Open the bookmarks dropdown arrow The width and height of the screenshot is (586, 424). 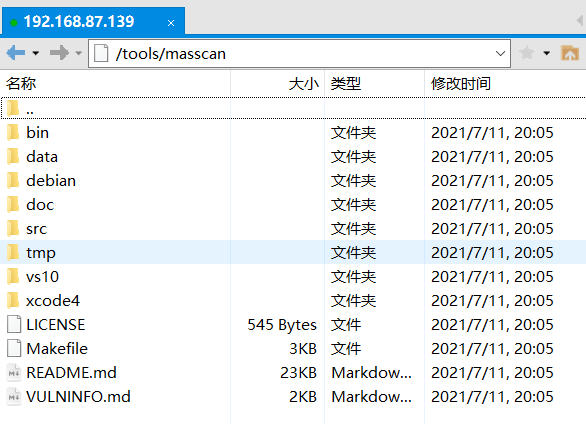click(x=546, y=53)
